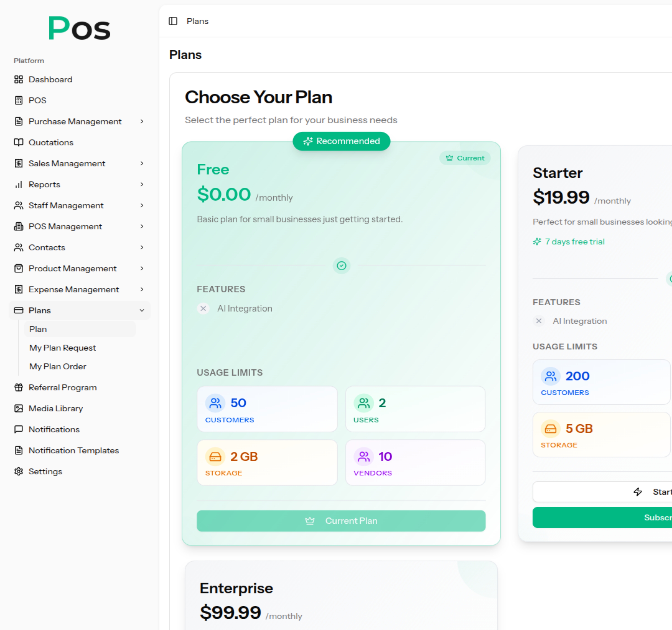672x630 pixels.
Task: Click the AI Integration cross icon in Free plan
Action: click(203, 308)
